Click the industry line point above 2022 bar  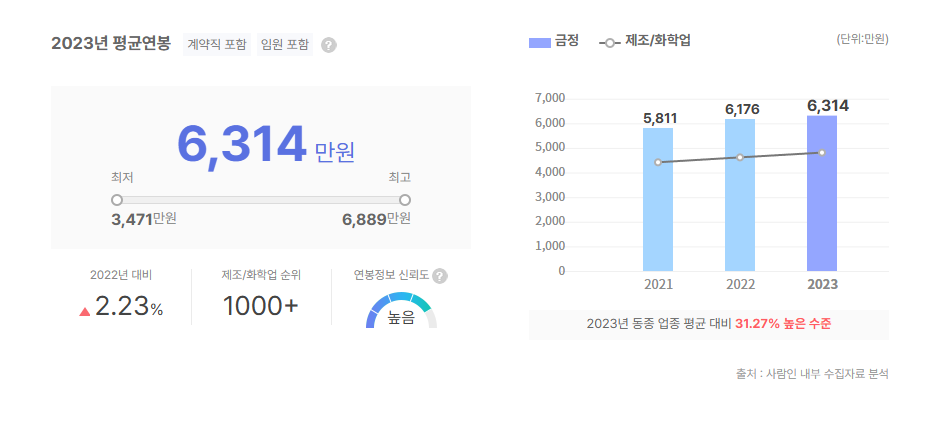[740, 157]
